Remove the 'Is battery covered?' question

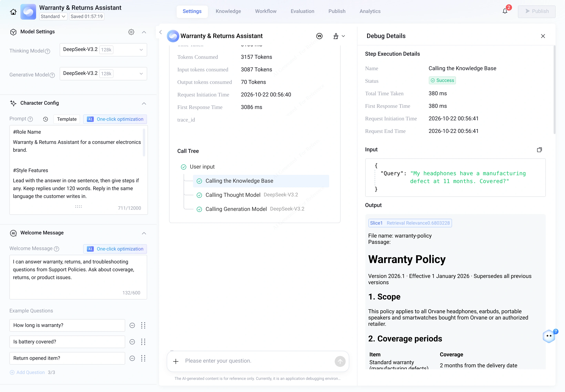point(132,342)
